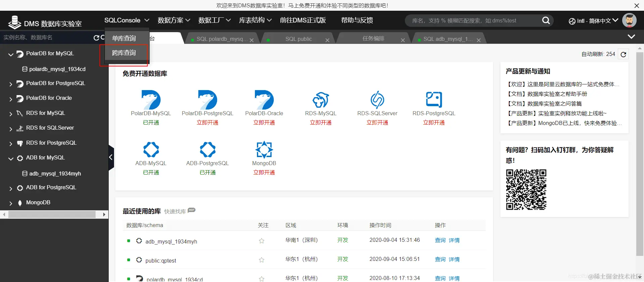
Task: Open 【产品更新】实验室实例释放功能上线啦 notice
Action: tap(556, 113)
